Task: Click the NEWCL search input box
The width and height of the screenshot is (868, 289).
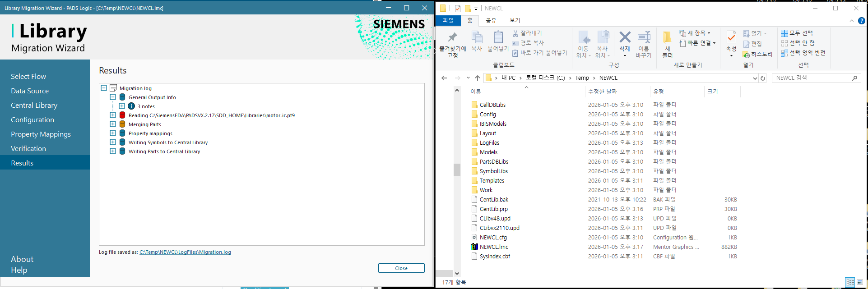Action: click(812, 78)
